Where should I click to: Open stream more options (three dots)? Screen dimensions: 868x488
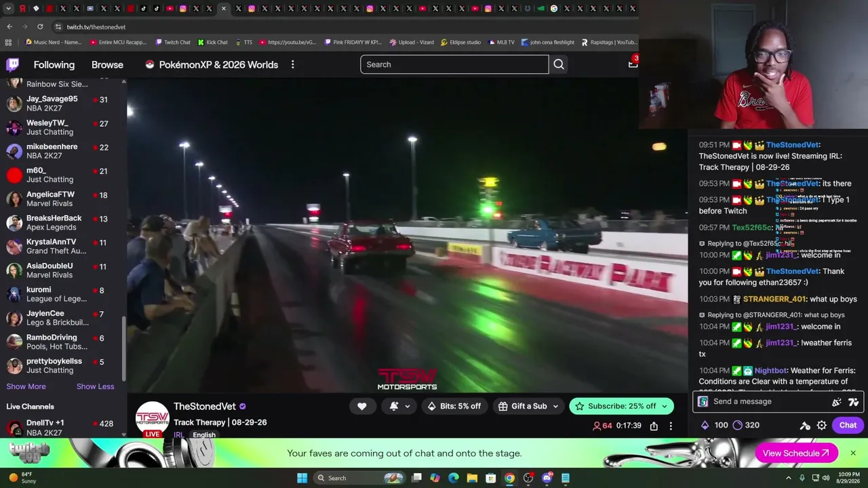671,426
